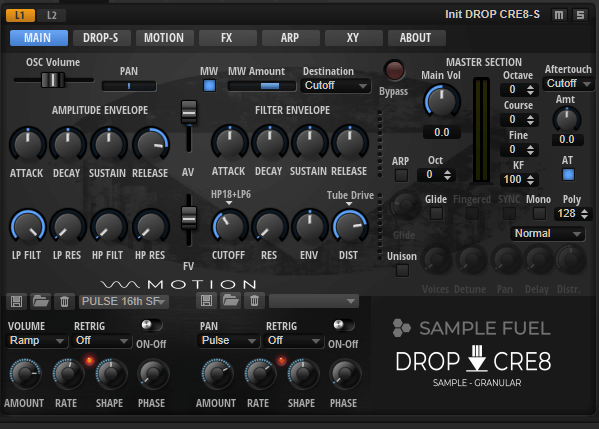Viewport: 599px width, 429px height.
Task: Click the amplitude envelope ATTACK knob
Action: pyautogui.click(x=28, y=144)
